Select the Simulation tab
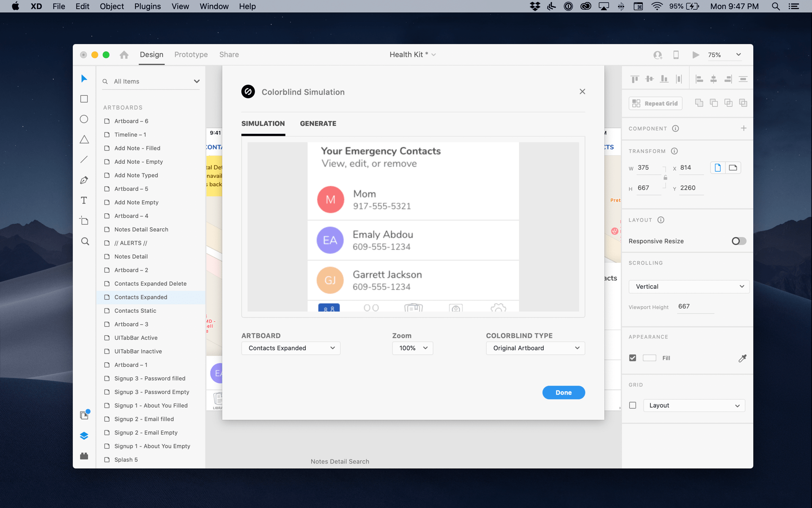The width and height of the screenshot is (812, 508). point(263,124)
